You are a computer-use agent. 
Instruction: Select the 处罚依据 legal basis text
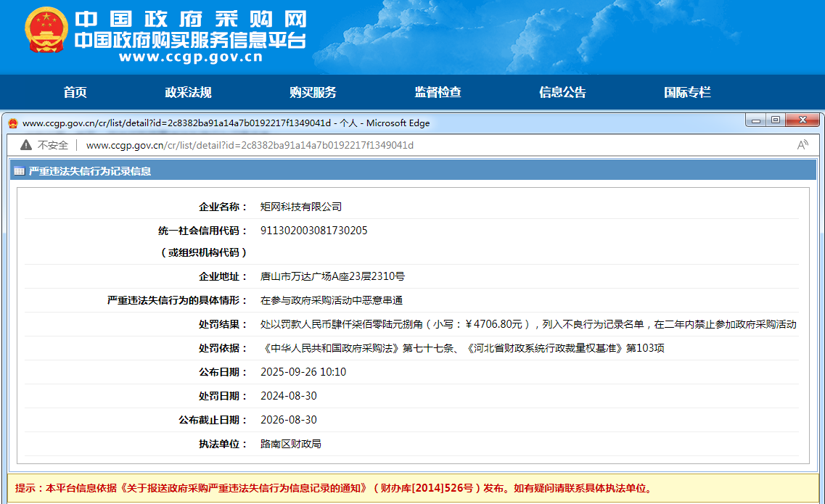[462, 348]
